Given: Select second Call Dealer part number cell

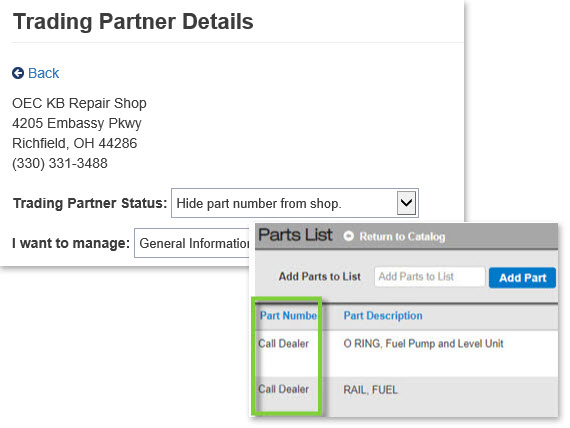Looking at the screenshot, I should point(284,389).
